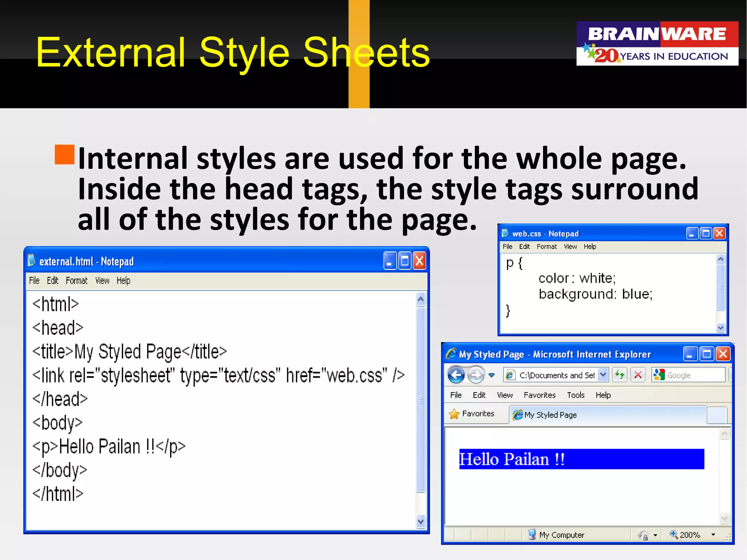Click the security lock icon in status bar
747x560 pixels.
click(x=643, y=535)
